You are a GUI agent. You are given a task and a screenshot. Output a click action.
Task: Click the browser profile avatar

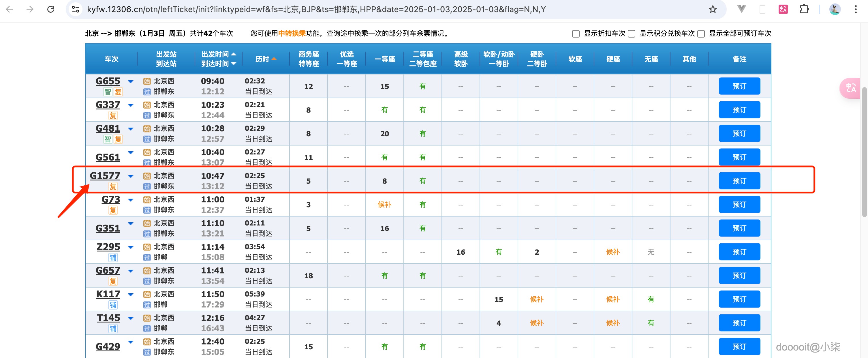pos(835,9)
